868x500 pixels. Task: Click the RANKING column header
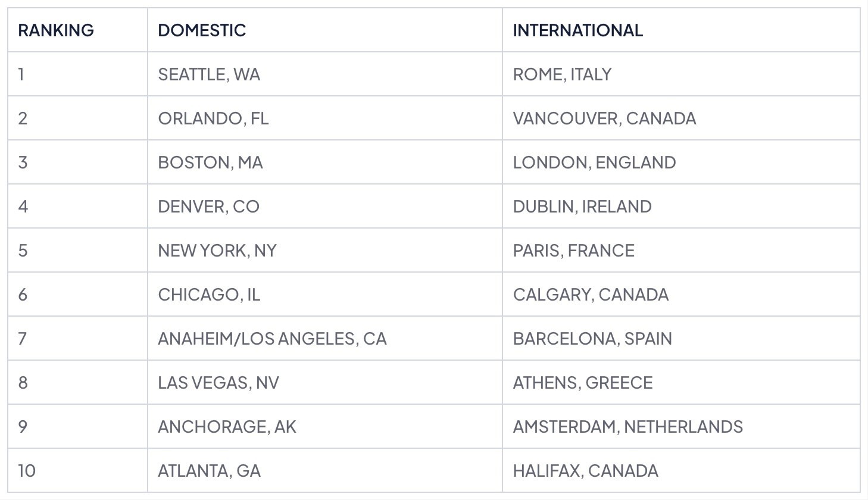[56, 30]
